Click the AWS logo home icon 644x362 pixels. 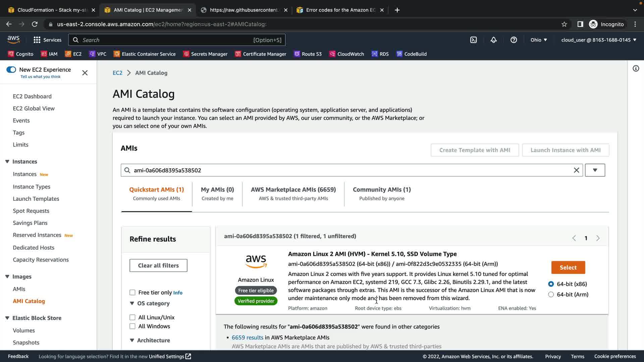click(x=13, y=40)
